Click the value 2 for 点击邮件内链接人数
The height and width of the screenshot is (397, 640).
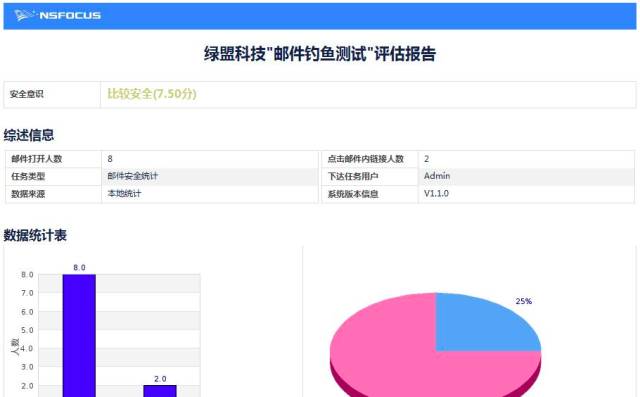click(x=427, y=159)
